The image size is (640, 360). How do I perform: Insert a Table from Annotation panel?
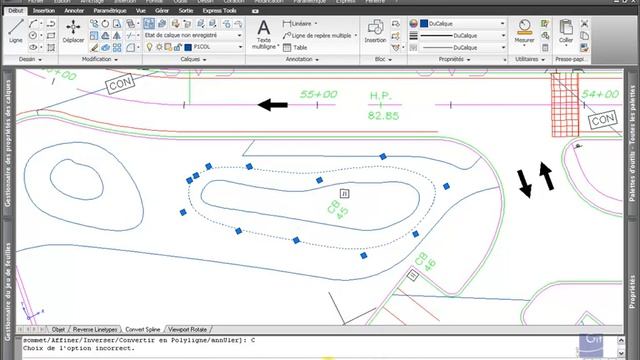(295, 47)
